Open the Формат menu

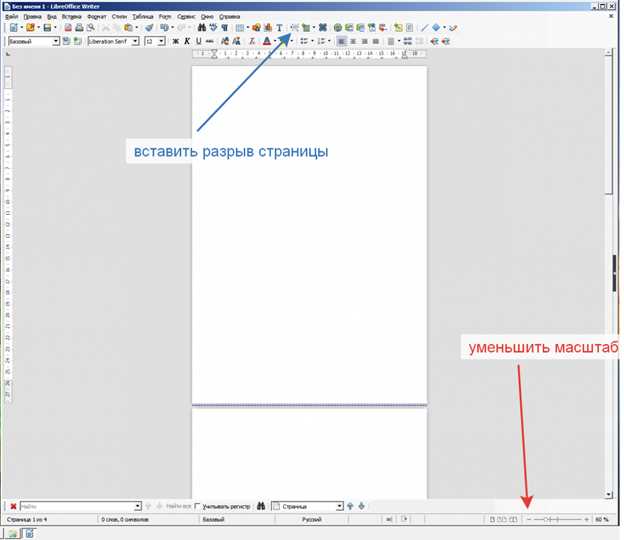click(97, 17)
